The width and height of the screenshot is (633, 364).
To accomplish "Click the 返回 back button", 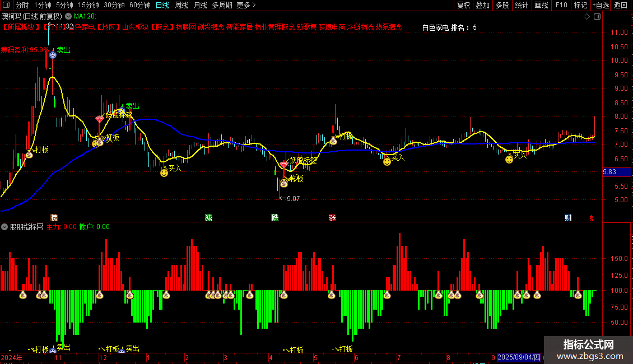I will pos(621,5).
